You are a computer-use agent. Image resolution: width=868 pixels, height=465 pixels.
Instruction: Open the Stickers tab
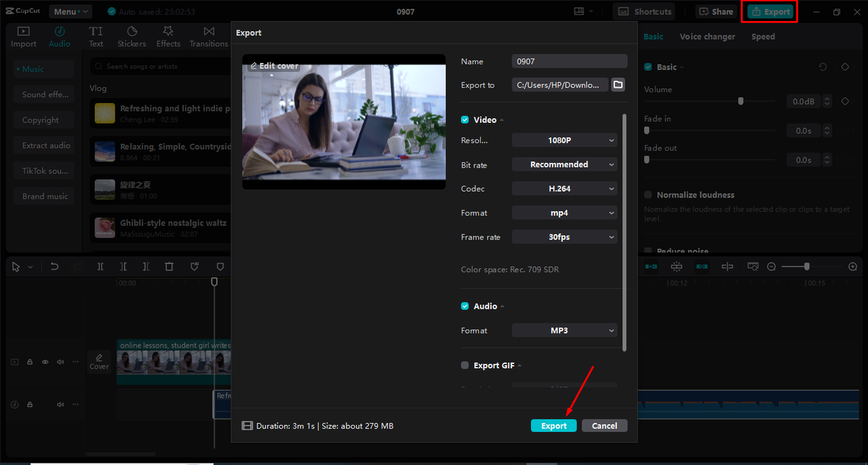132,37
